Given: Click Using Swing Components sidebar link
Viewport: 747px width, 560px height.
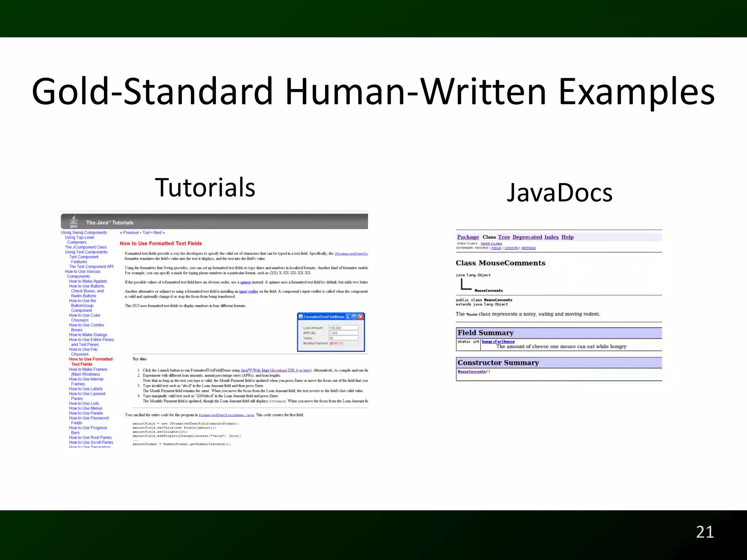Looking at the screenshot, I should [84, 233].
